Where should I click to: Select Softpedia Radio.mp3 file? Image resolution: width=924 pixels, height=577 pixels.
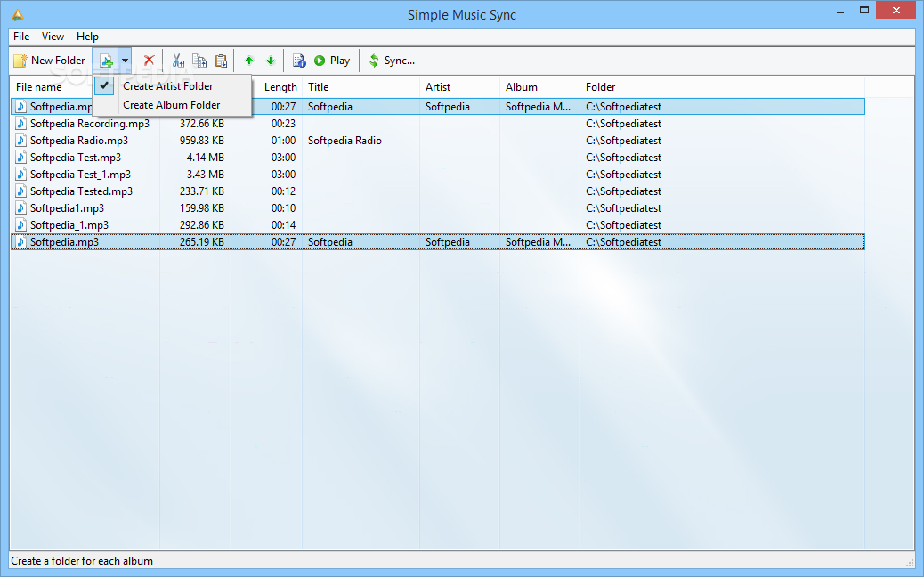click(x=79, y=141)
